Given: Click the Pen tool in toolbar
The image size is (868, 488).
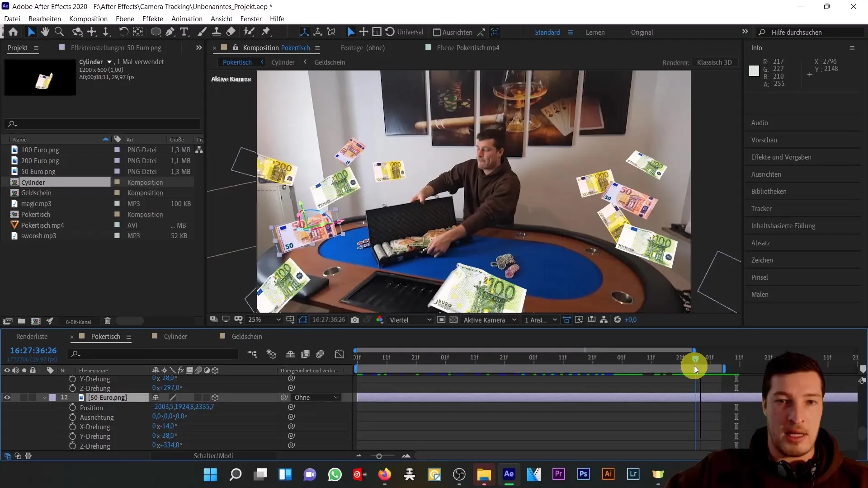Looking at the screenshot, I should point(170,32).
